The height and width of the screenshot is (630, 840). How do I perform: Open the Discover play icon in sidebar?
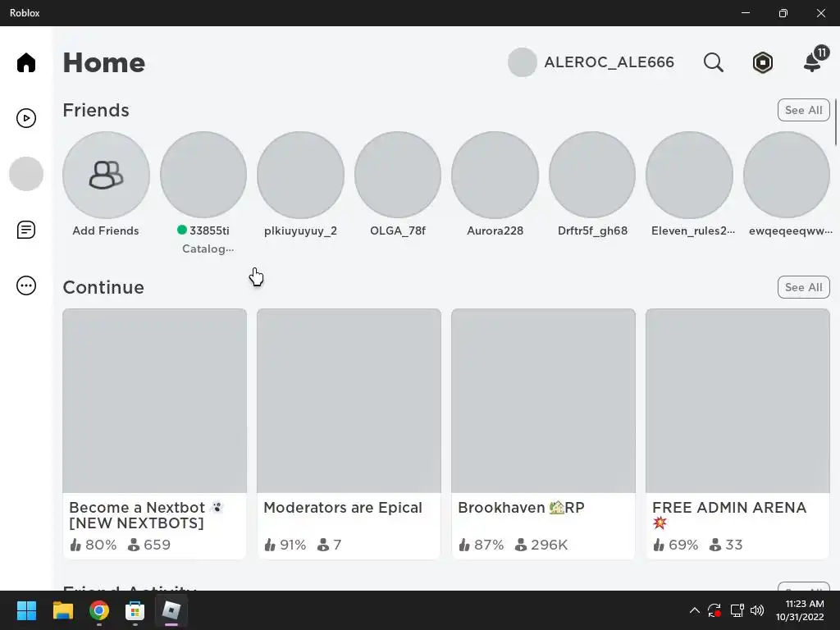pyautogui.click(x=25, y=118)
